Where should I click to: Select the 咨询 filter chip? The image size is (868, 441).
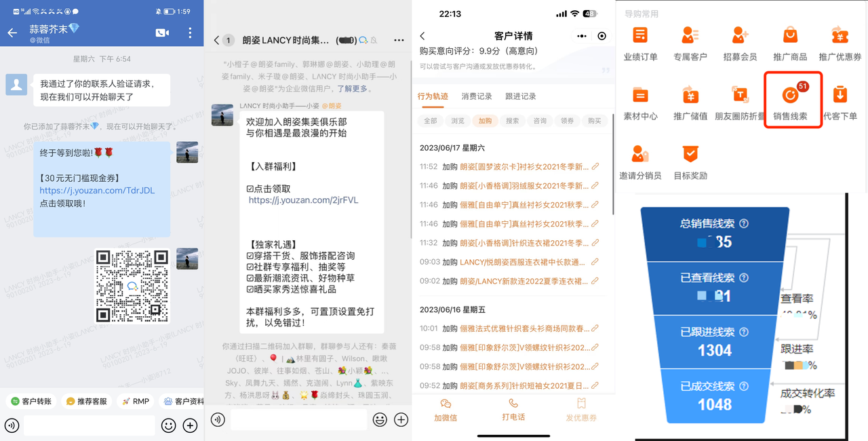[x=540, y=121]
